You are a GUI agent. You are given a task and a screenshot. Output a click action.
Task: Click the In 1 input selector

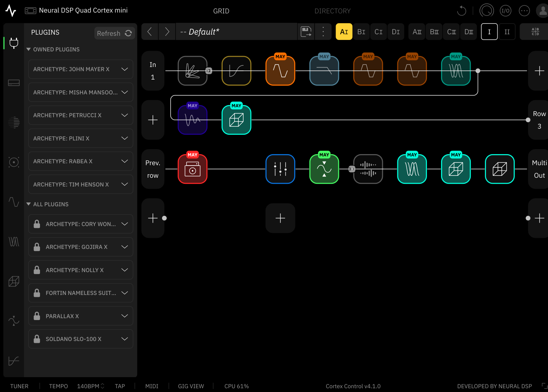pyautogui.click(x=153, y=71)
